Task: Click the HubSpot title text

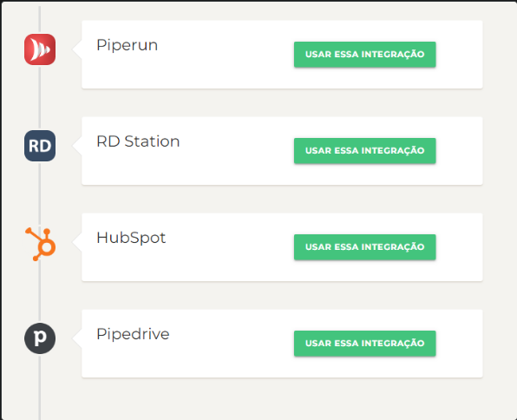Action: pos(131,238)
